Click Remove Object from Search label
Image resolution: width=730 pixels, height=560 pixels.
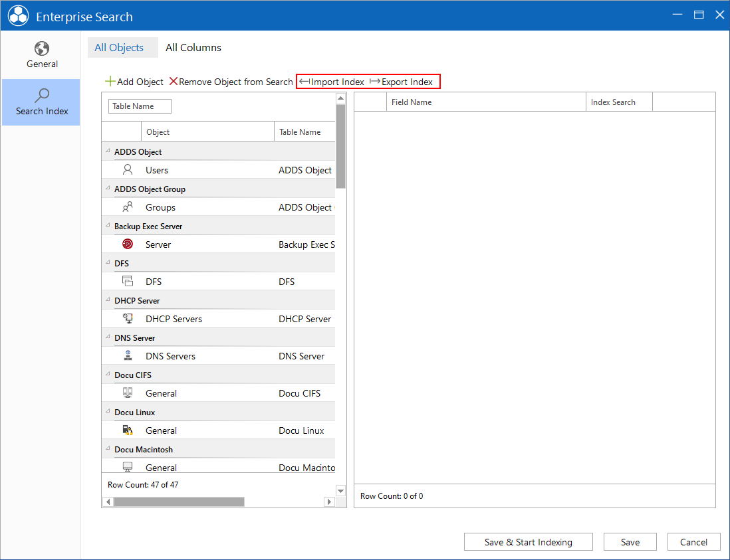(235, 82)
